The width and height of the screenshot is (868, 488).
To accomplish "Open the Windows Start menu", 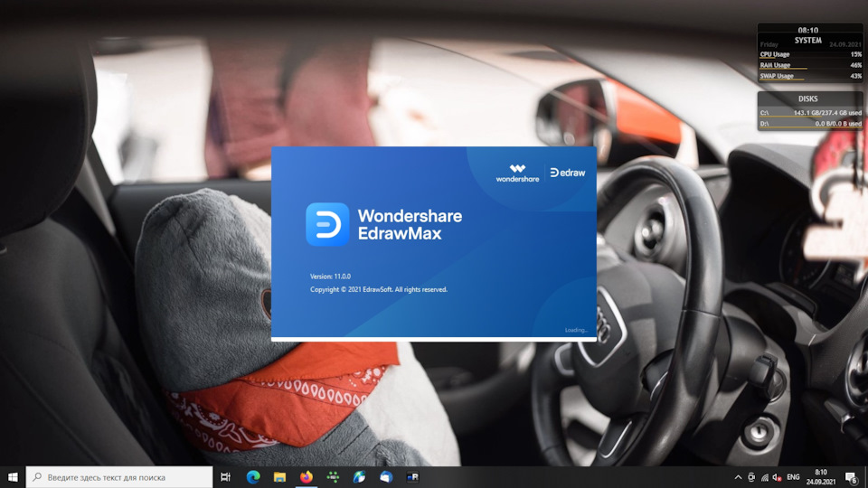I will click(x=13, y=477).
